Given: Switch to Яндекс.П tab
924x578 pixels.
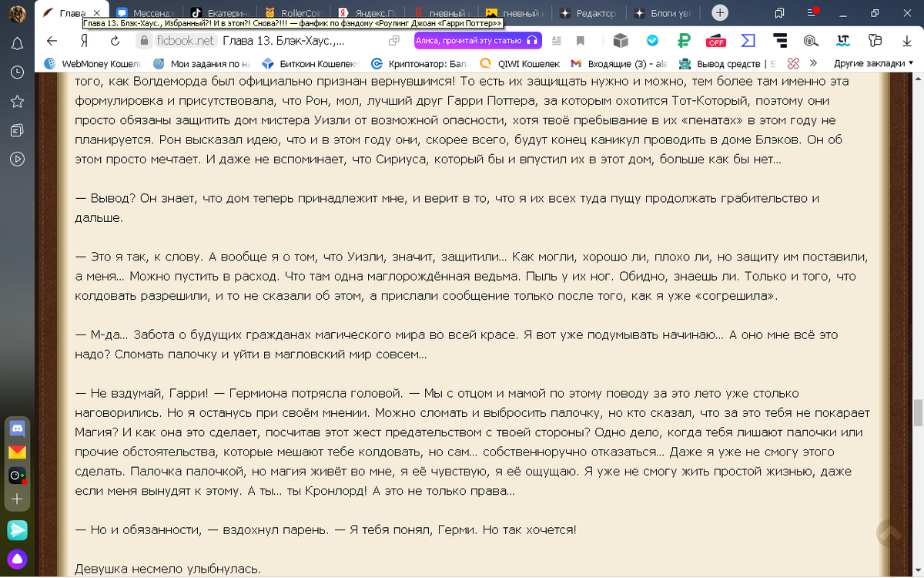Looking at the screenshot, I should (x=367, y=13).
